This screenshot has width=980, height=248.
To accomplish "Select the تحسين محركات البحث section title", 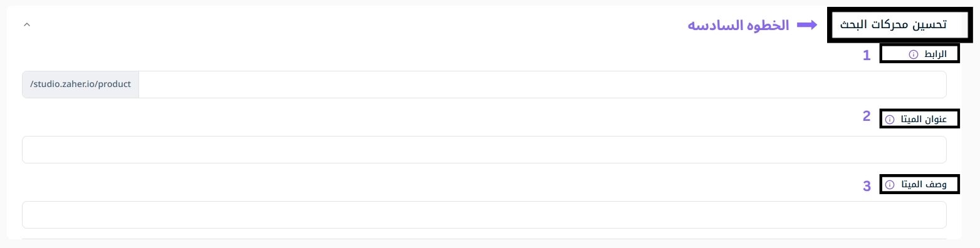I will (893, 25).
